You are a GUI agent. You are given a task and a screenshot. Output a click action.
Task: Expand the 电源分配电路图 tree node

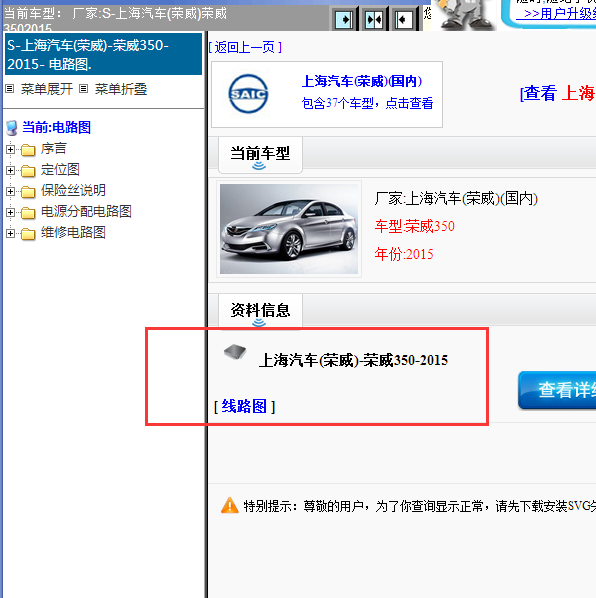(x=11, y=212)
